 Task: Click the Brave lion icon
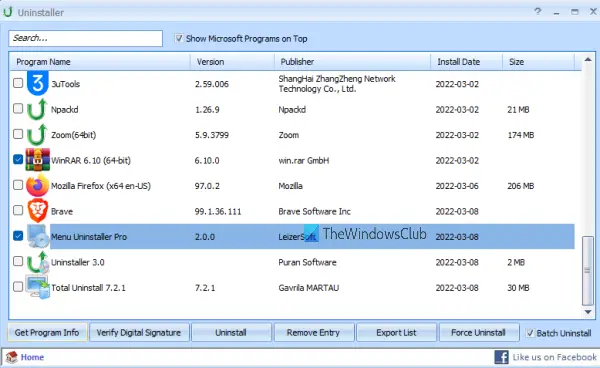(38, 211)
